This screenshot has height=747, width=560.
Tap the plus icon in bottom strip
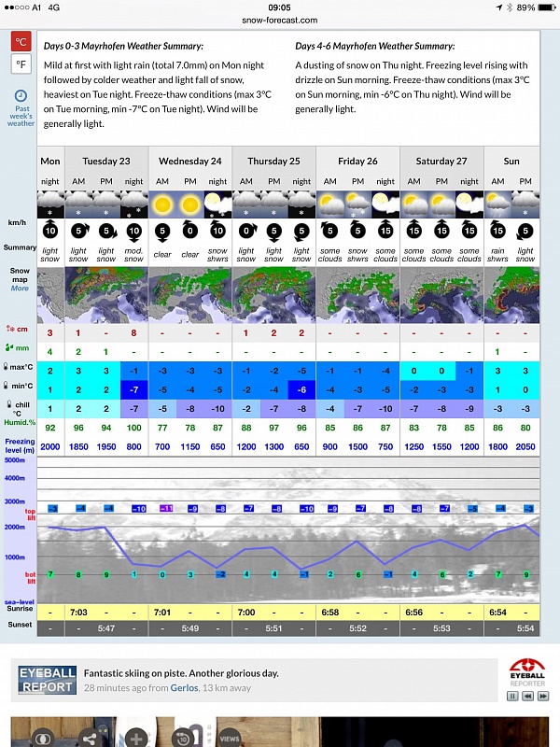click(135, 738)
